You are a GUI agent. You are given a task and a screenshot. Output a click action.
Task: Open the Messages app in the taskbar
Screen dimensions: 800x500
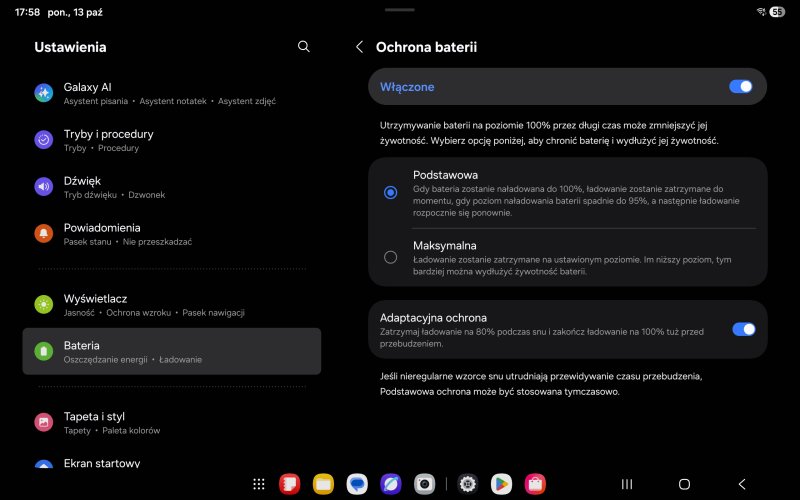click(357, 484)
